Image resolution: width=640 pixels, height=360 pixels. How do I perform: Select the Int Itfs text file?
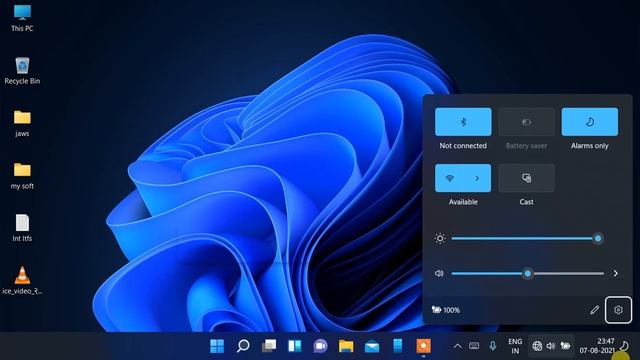(x=22, y=228)
